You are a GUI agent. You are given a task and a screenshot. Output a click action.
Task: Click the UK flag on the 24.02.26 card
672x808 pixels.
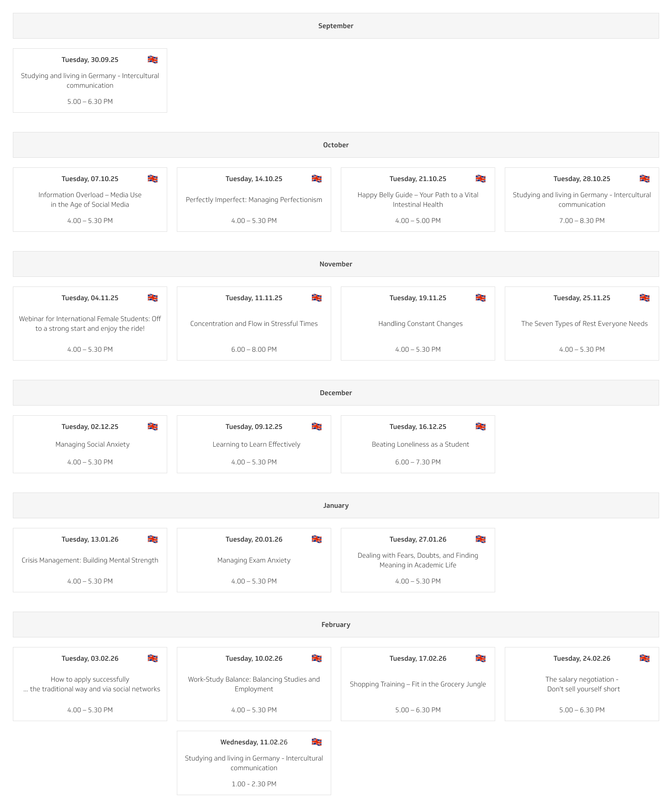644,658
